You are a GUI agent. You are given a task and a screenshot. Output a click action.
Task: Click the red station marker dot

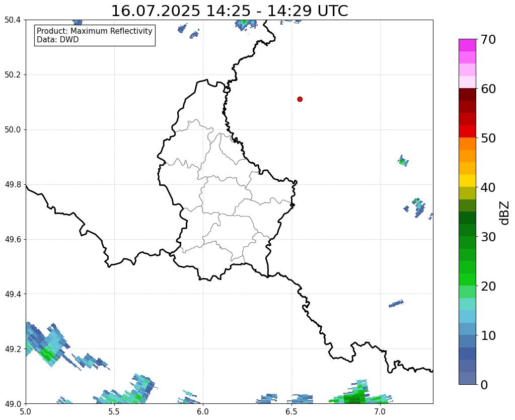[300, 99]
